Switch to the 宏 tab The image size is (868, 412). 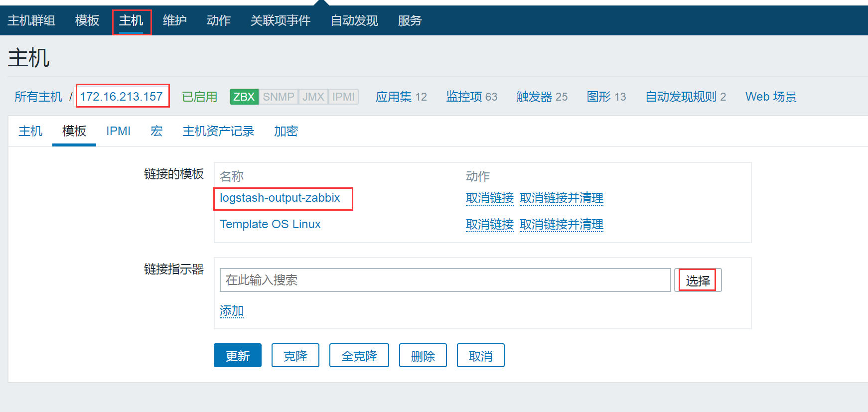(x=156, y=131)
